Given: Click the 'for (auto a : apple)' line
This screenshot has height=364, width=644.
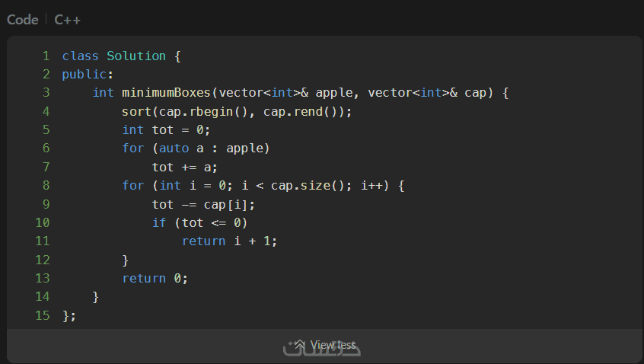Looking at the screenshot, I should pos(196,148).
